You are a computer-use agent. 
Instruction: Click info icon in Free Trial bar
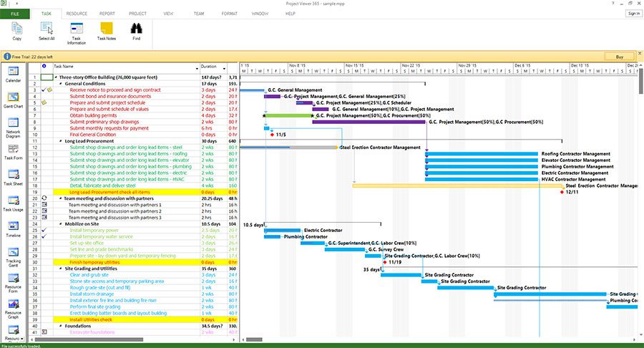coord(7,57)
